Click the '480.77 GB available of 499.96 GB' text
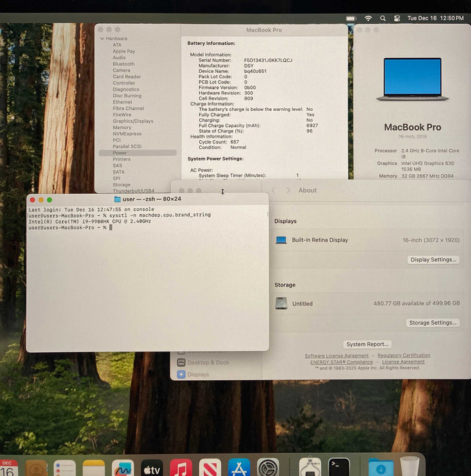471x476 pixels. 417,303
